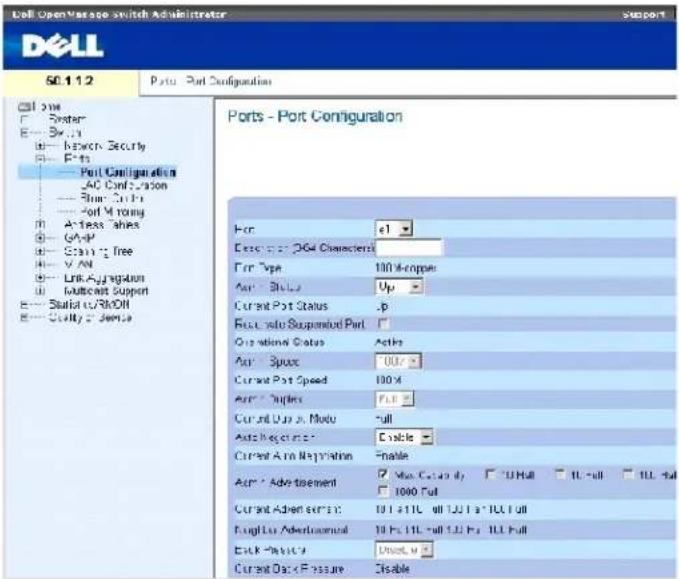This screenshot has height=579, width=679.
Task: Toggle the 100 Half advertisement checkbox
Action: [x=628, y=475]
